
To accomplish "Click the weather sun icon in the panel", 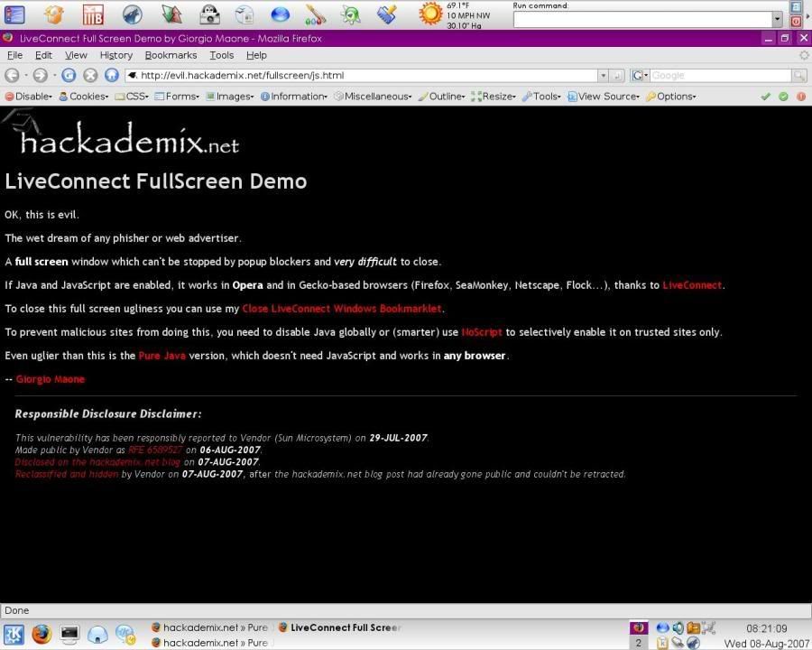I will click(x=430, y=14).
